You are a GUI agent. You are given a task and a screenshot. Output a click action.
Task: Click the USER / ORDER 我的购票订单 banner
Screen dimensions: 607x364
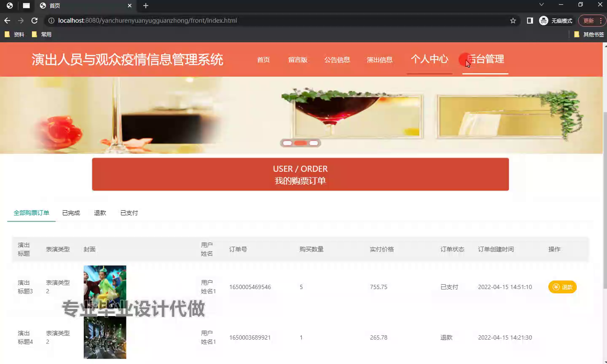click(301, 174)
